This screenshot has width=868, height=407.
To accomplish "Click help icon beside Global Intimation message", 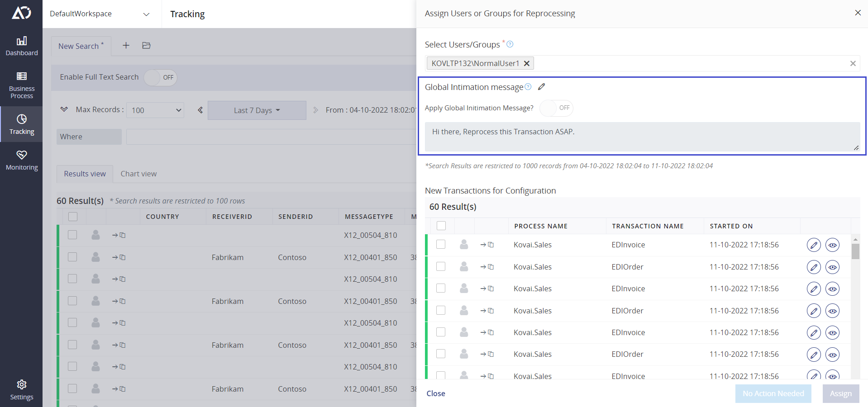I will tap(528, 86).
